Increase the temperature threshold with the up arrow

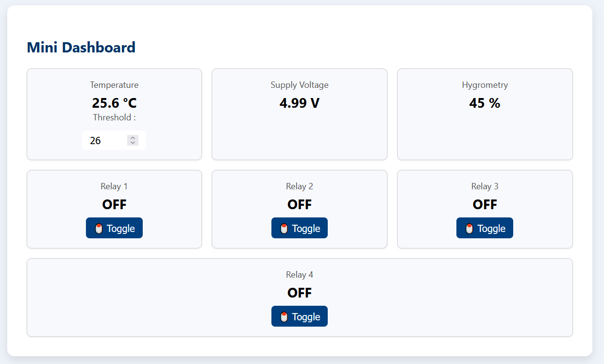pos(133,138)
